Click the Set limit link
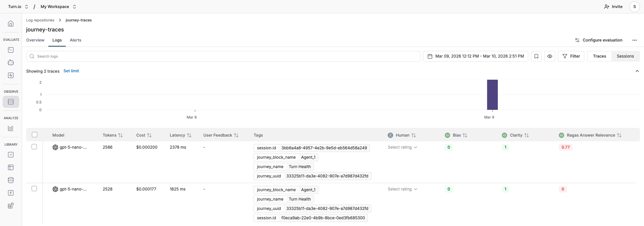Screen dimensions: 644x226 [71, 71]
